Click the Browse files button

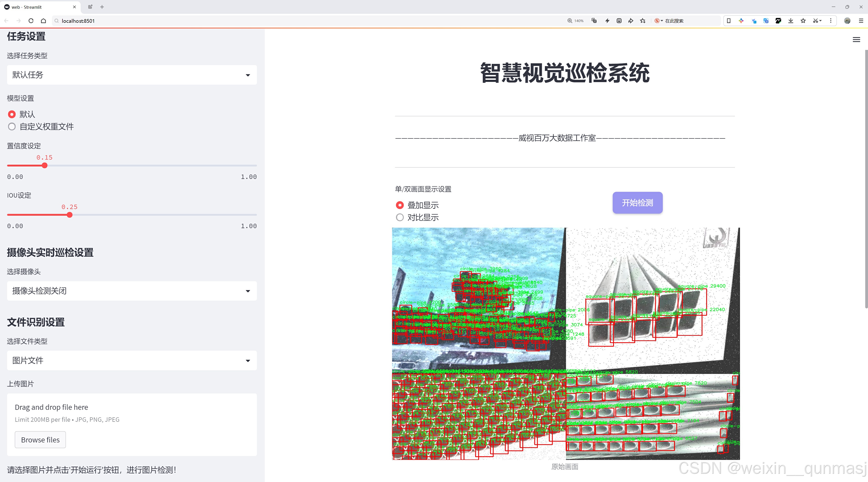tap(40, 440)
